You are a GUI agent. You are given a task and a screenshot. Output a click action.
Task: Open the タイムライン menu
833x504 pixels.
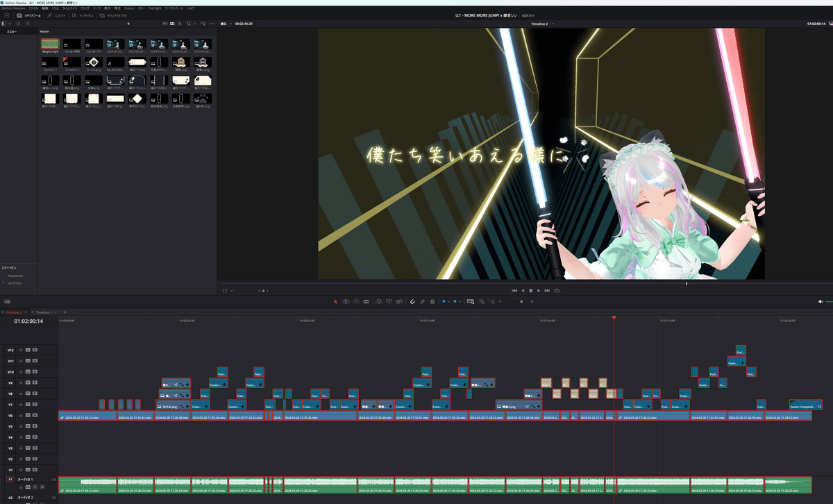click(x=70, y=8)
